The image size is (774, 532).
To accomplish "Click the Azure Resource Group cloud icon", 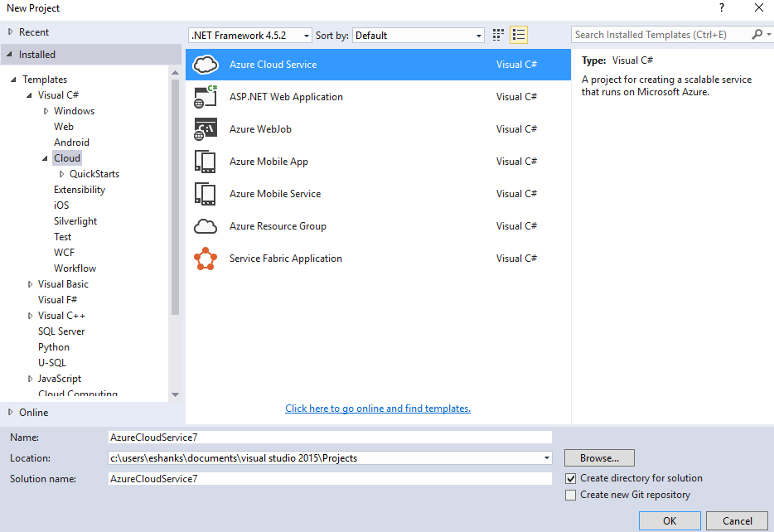I will (x=206, y=226).
